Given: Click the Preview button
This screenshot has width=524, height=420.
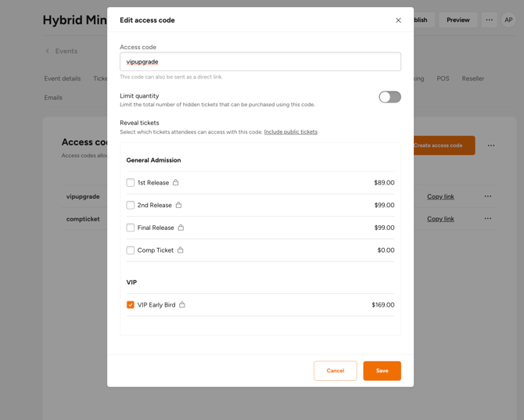Looking at the screenshot, I should click(x=458, y=20).
